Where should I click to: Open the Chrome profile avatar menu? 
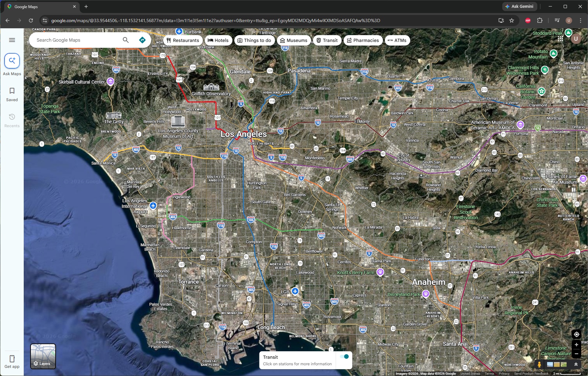point(569,20)
